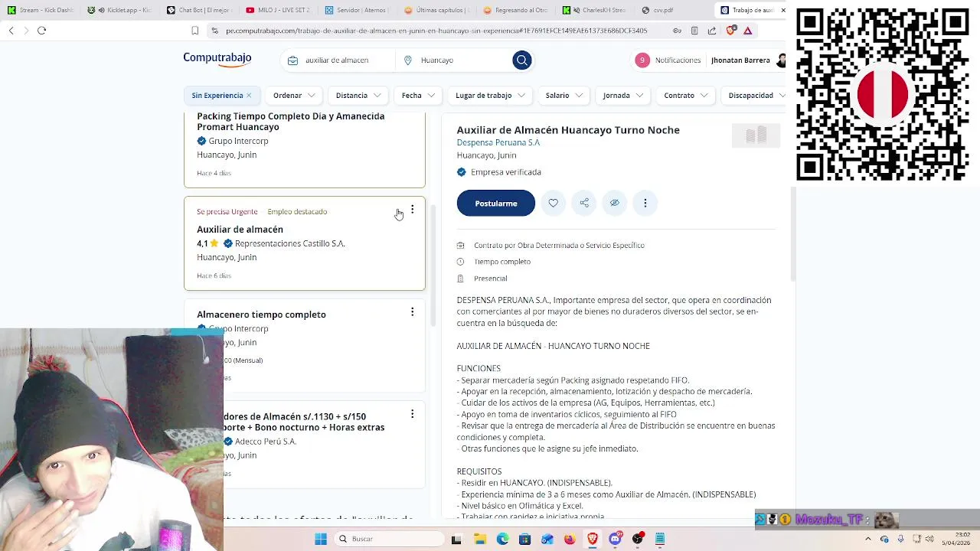The height and width of the screenshot is (551, 980).
Task: Click the Postularme button
Action: tap(496, 203)
